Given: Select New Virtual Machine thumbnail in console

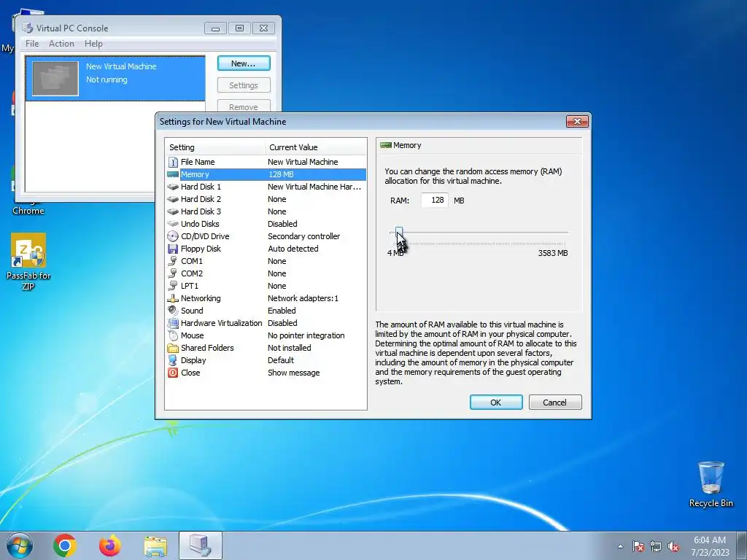Looking at the screenshot, I should coord(55,79).
